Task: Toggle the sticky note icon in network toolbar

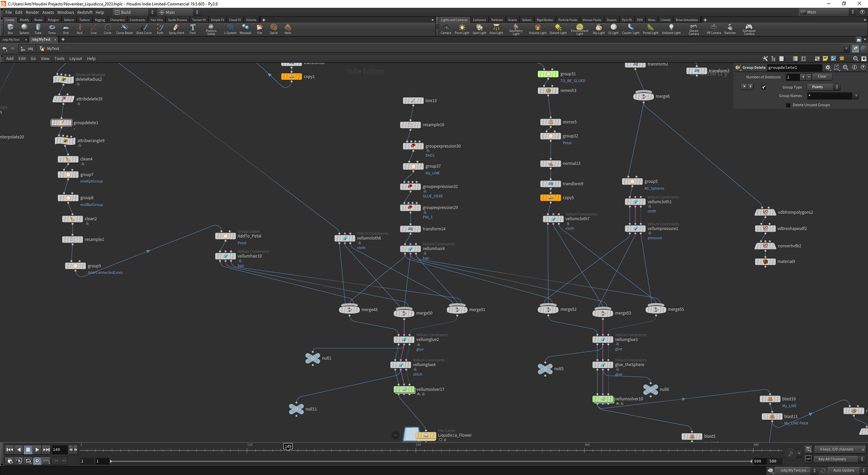Action: click(825, 58)
